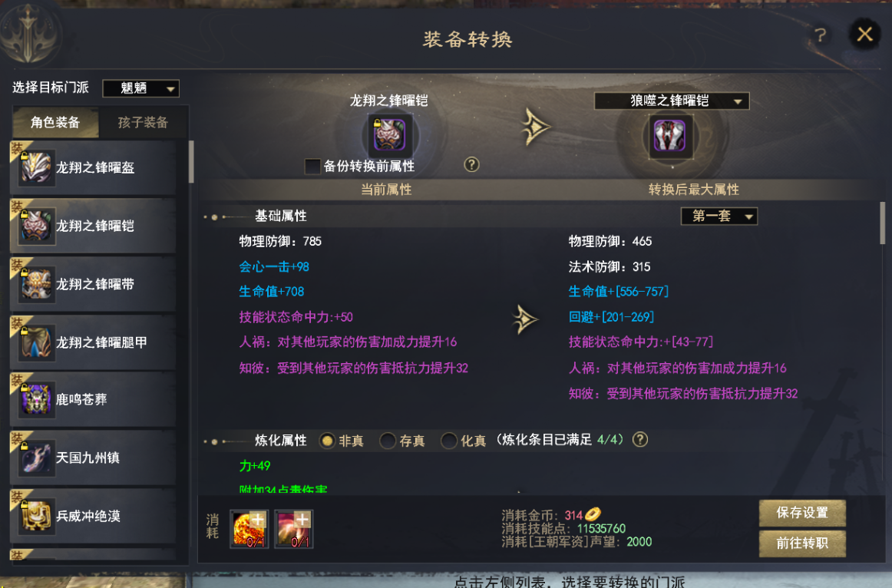
Task: Choose the 天国九州镇 item icon
Action: (36, 458)
